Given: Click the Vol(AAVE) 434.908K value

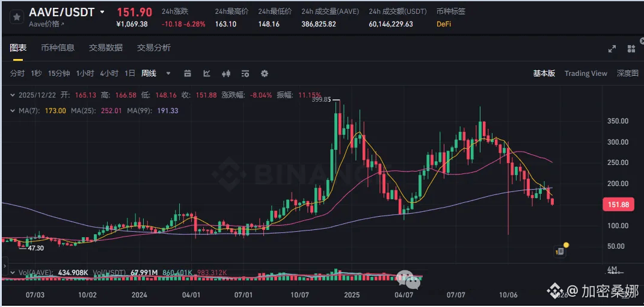Looking at the screenshot, I should pyautogui.click(x=74, y=272).
